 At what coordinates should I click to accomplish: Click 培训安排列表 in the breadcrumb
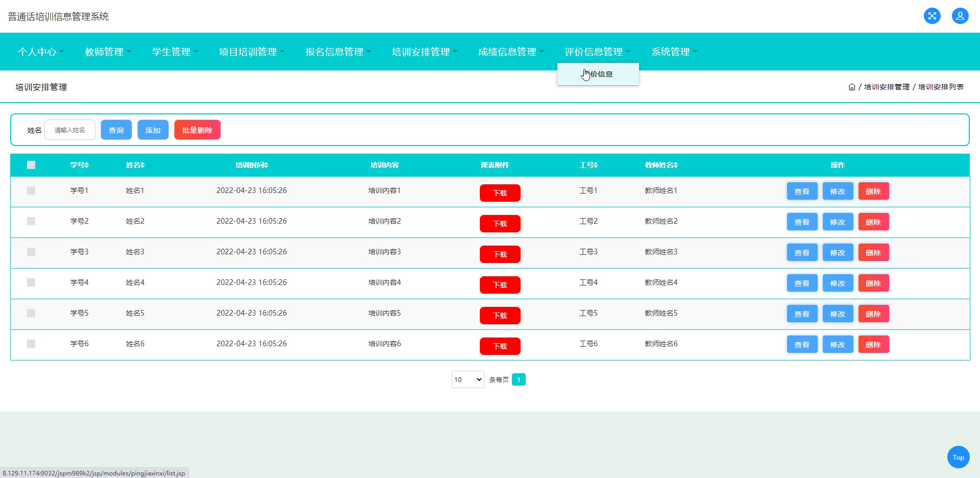(x=941, y=87)
